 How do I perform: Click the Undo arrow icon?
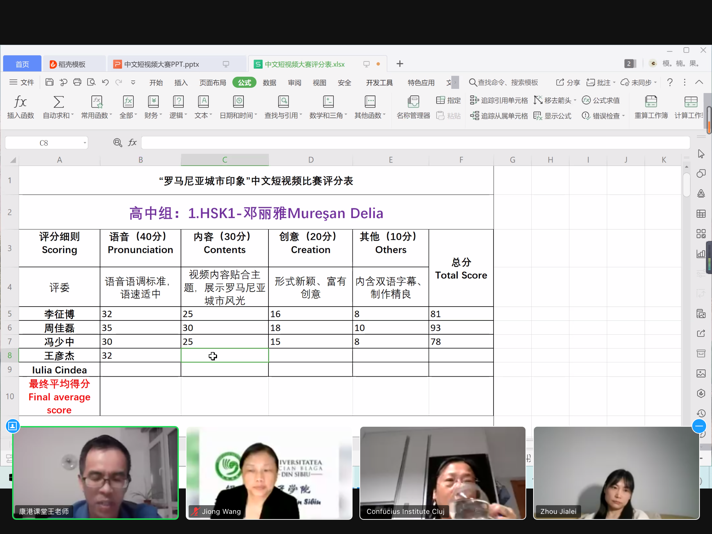105,83
